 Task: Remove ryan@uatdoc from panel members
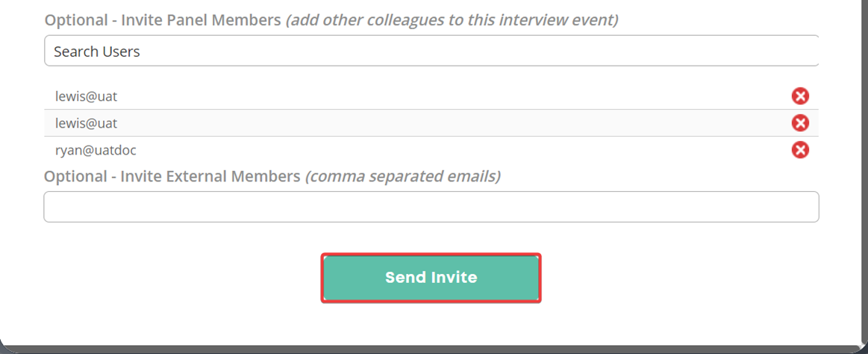coord(800,149)
